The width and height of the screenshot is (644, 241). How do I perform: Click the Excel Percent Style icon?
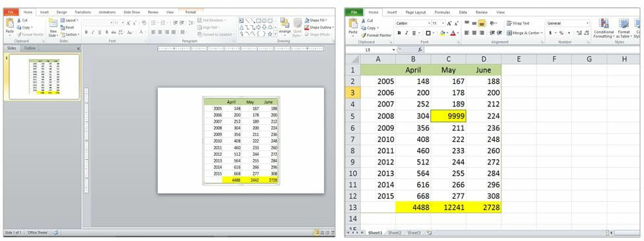point(561,33)
